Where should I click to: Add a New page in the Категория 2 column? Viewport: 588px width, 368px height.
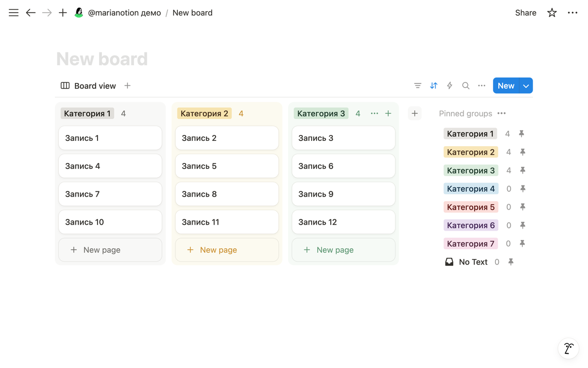point(227,250)
